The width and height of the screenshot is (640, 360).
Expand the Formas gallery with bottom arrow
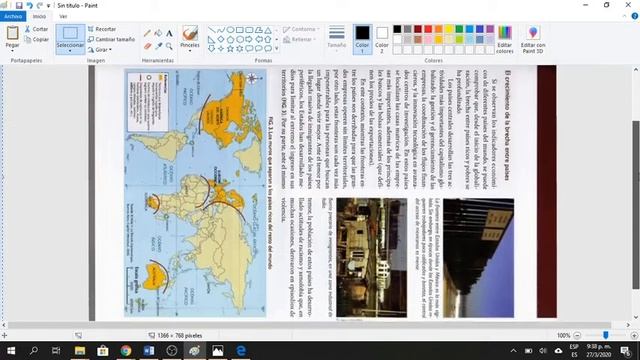tap(277, 49)
